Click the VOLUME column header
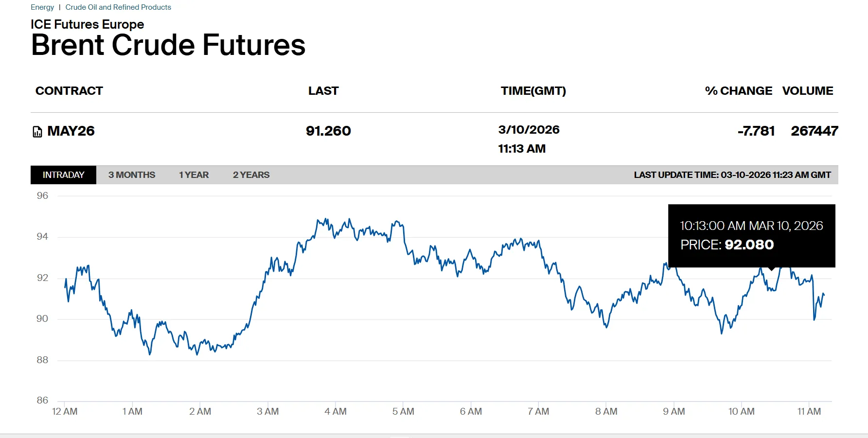 coord(808,91)
